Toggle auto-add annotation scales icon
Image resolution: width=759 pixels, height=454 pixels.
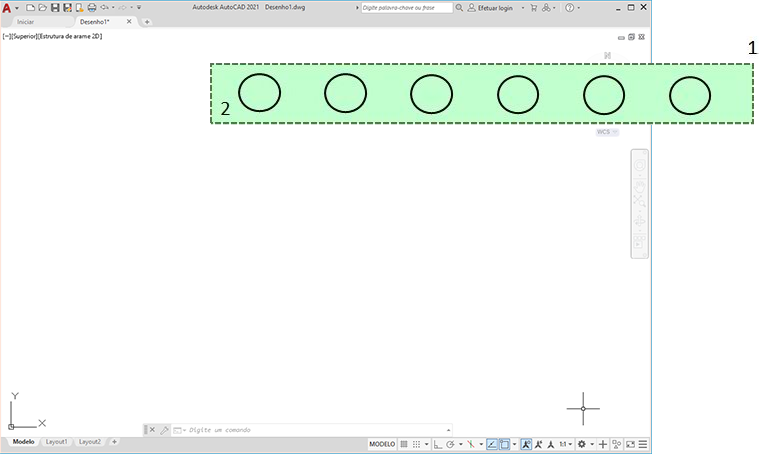(538, 444)
